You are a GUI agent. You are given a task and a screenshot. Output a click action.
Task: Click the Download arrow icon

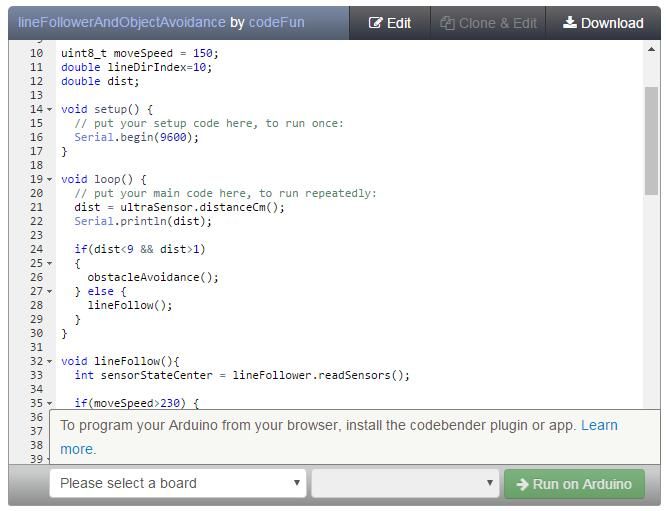tap(570, 22)
